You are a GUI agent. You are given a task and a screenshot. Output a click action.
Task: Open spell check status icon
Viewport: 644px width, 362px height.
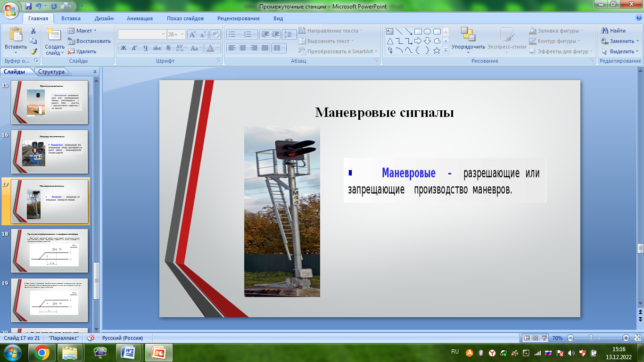(91, 338)
